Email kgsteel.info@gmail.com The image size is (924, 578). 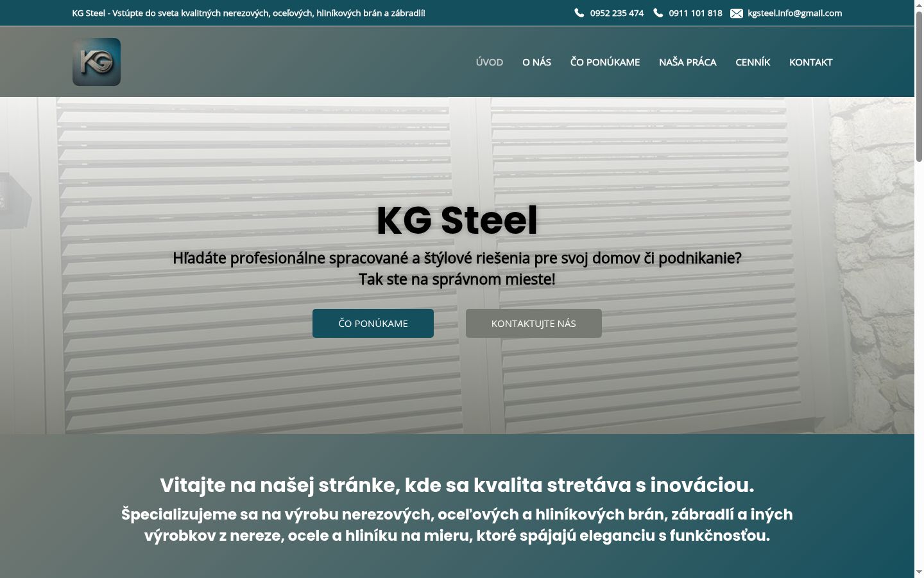794,13
